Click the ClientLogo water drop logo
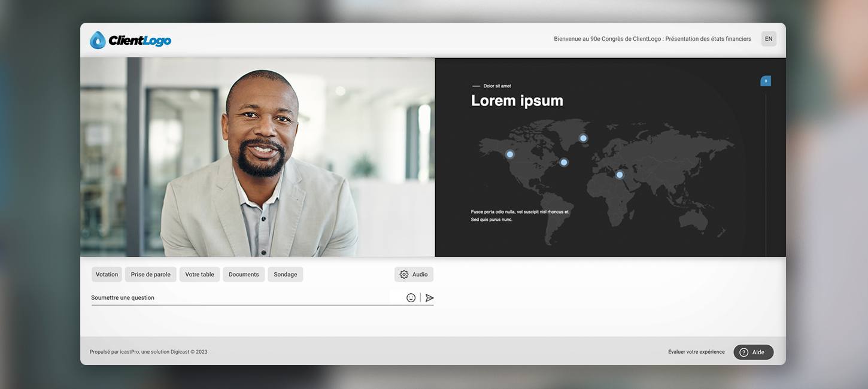 [98, 40]
